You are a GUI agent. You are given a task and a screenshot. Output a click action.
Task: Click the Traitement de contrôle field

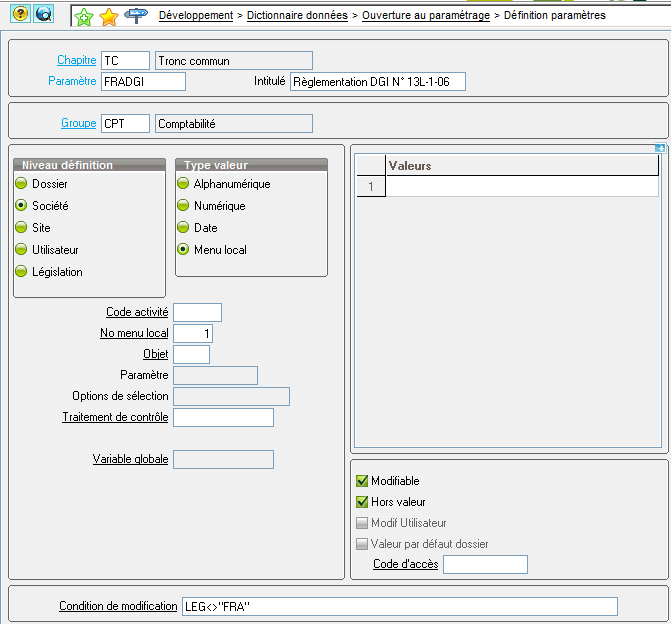tap(223, 417)
